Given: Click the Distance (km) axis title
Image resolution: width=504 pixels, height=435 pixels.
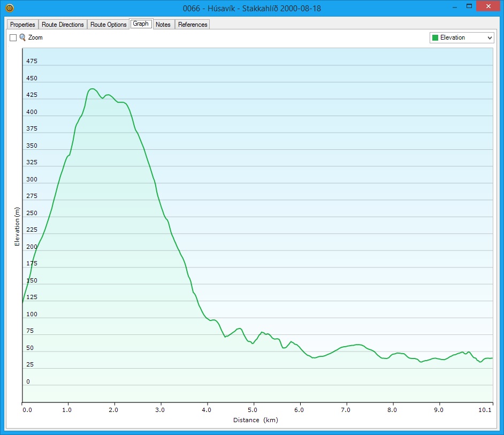Looking at the screenshot, I should tap(256, 420).
